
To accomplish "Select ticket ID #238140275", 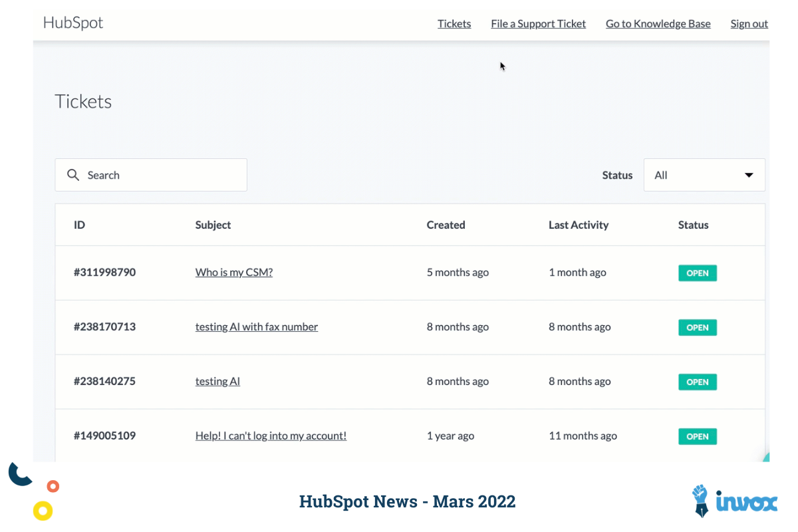I will pos(104,382).
